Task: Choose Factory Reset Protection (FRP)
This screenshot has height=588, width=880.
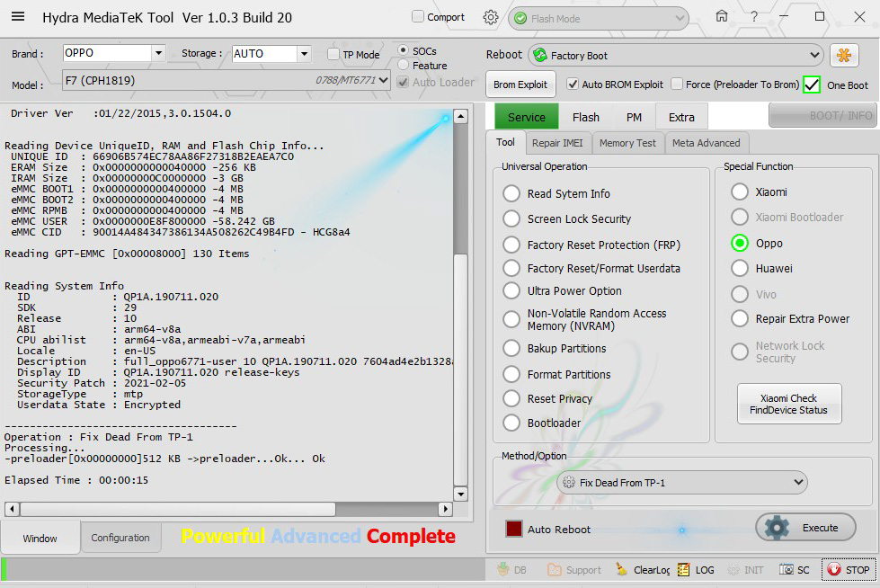Action: click(x=511, y=245)
